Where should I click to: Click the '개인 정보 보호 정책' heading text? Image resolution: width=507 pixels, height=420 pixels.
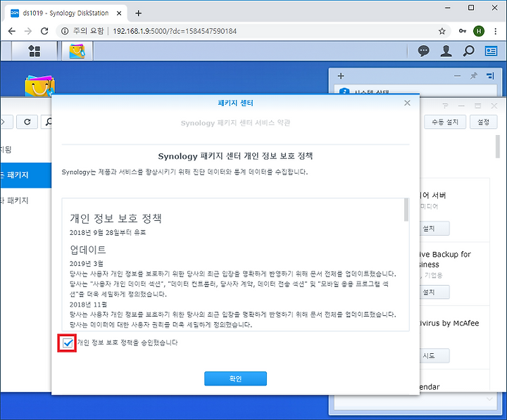[x=115, y=218]
